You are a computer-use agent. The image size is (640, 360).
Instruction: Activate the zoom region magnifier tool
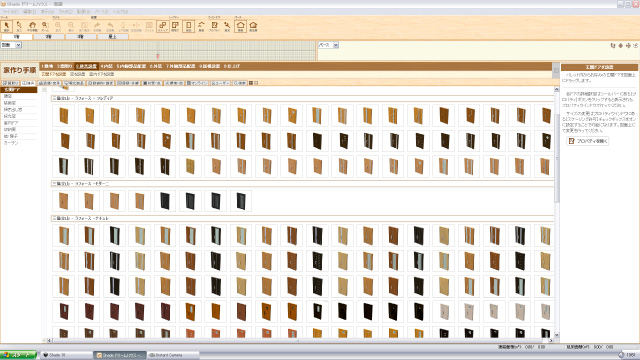click(x=45, y=26)
